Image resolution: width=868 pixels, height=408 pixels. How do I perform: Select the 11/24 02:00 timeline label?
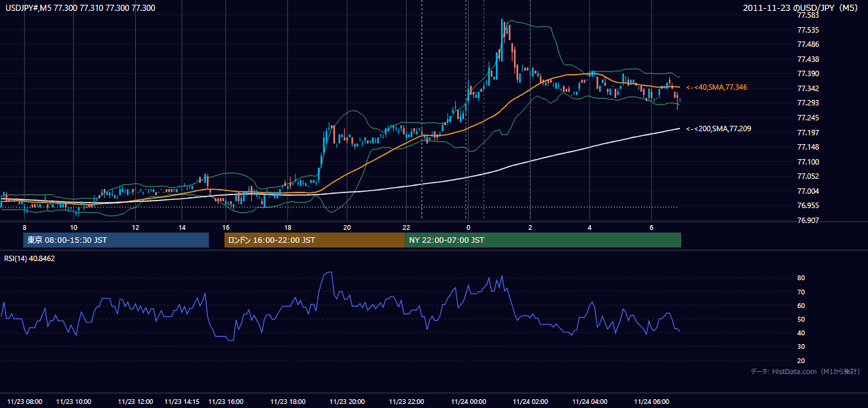(x=530, y=401)
